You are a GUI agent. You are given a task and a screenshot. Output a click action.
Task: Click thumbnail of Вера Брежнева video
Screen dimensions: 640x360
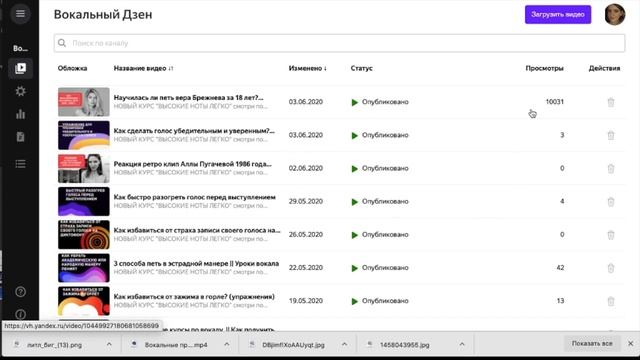coord(84,102)
